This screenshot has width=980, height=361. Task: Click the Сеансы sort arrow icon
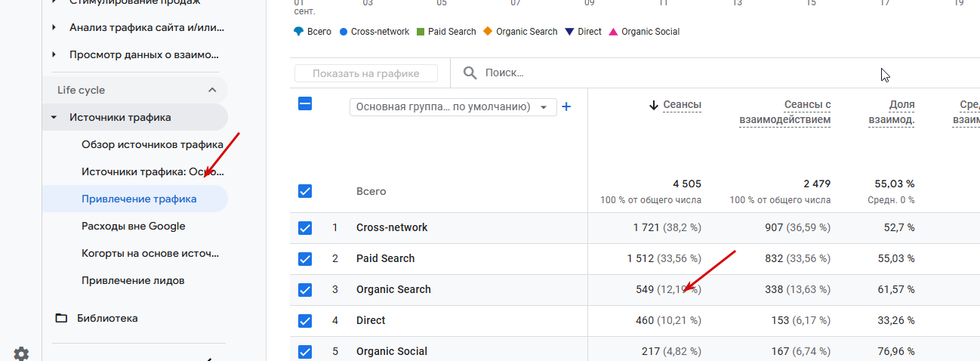point(653,105)
